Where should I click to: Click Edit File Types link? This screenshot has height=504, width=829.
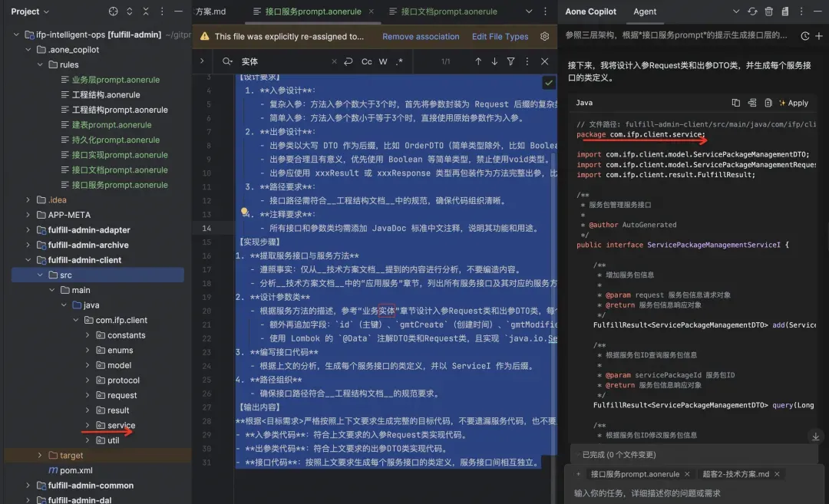click(500, 37)
